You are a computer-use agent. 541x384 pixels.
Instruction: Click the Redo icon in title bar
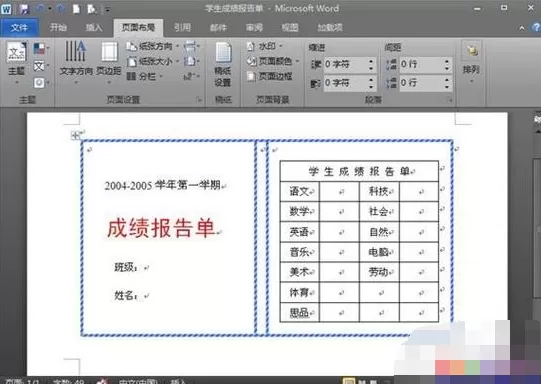click(x=60, y=9)
